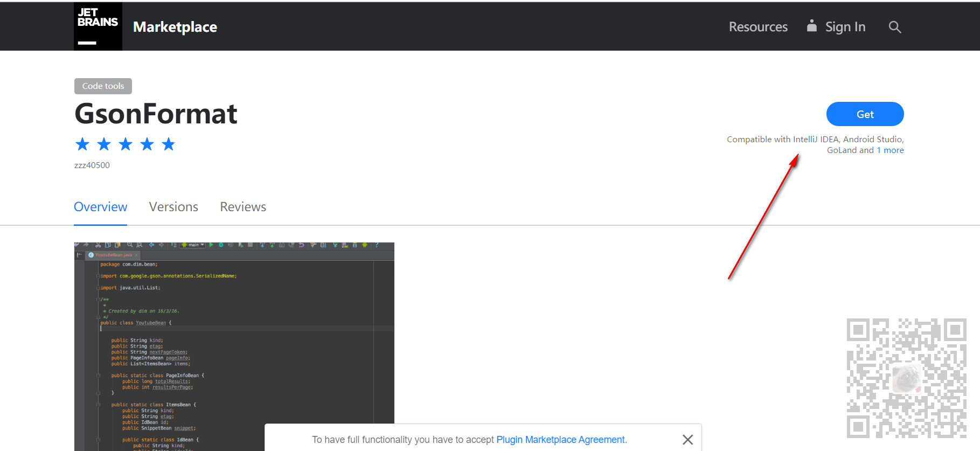Click the first rating star

coord(82,144)
